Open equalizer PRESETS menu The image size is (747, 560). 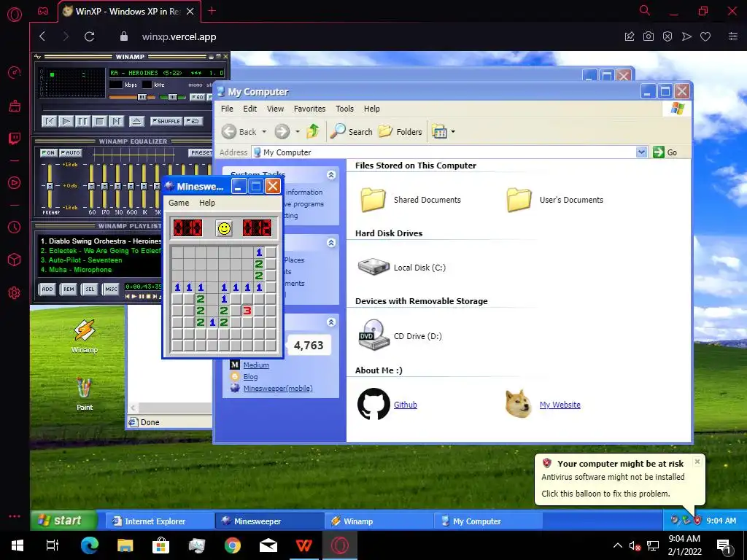(x=201, y=153)
